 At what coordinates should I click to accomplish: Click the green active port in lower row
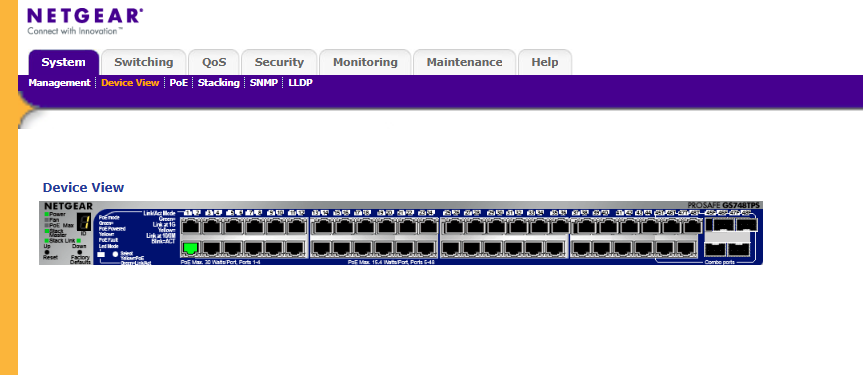pyautogui.click(x=190, y=248)
